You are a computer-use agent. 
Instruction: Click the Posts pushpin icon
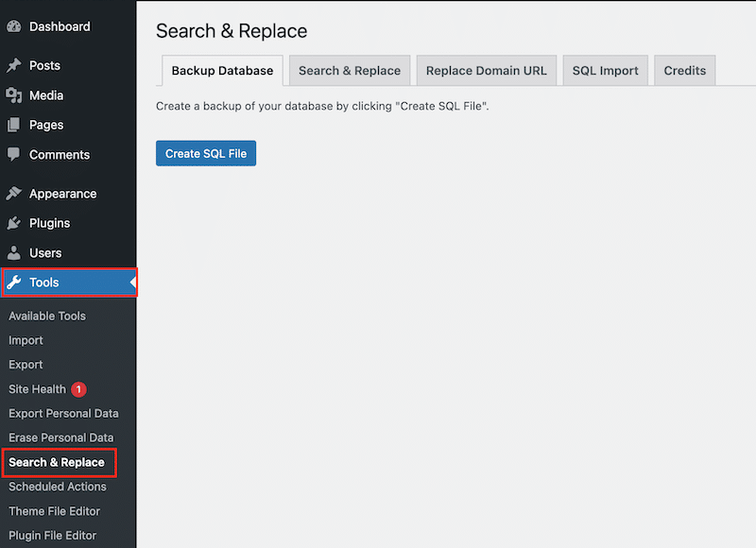14,65
